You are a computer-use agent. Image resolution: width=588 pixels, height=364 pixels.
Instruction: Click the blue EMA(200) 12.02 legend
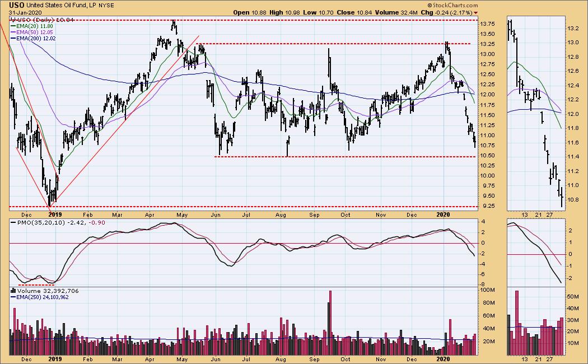[36, 38]
